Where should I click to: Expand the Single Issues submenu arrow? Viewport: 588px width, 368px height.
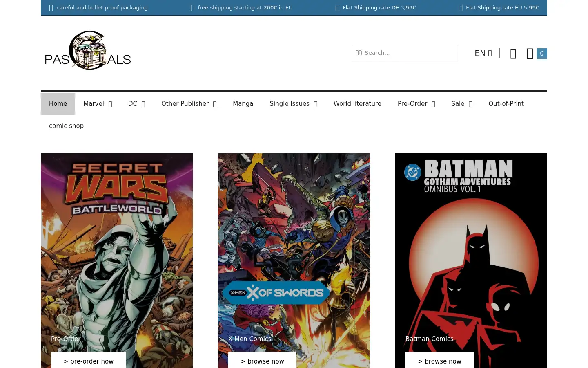316,104
